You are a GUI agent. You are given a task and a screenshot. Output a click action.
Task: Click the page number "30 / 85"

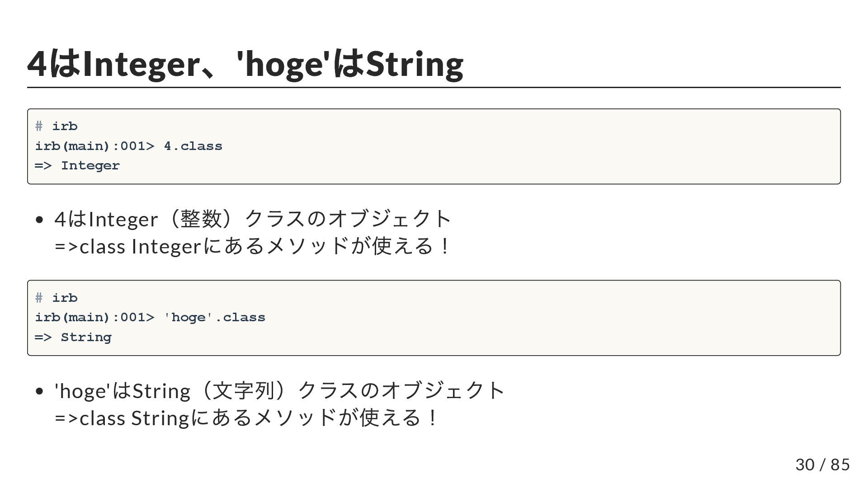click(x=822, y=465)
